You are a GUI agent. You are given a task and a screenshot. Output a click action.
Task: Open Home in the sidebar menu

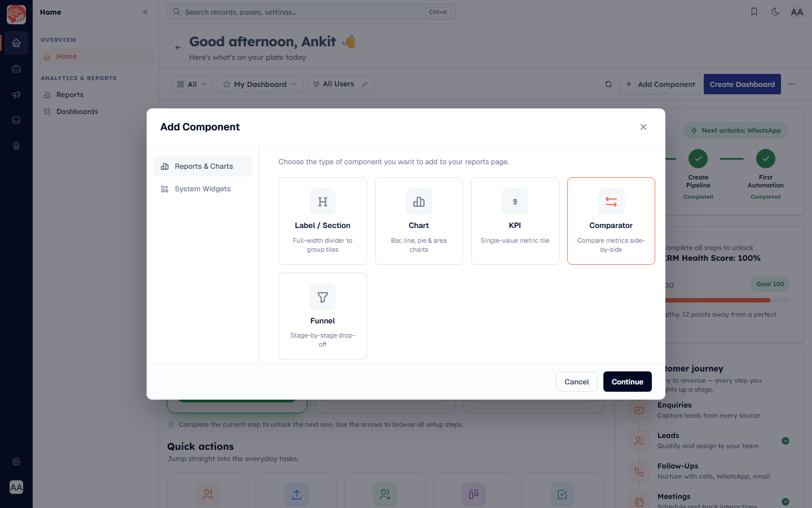(96, 56)
